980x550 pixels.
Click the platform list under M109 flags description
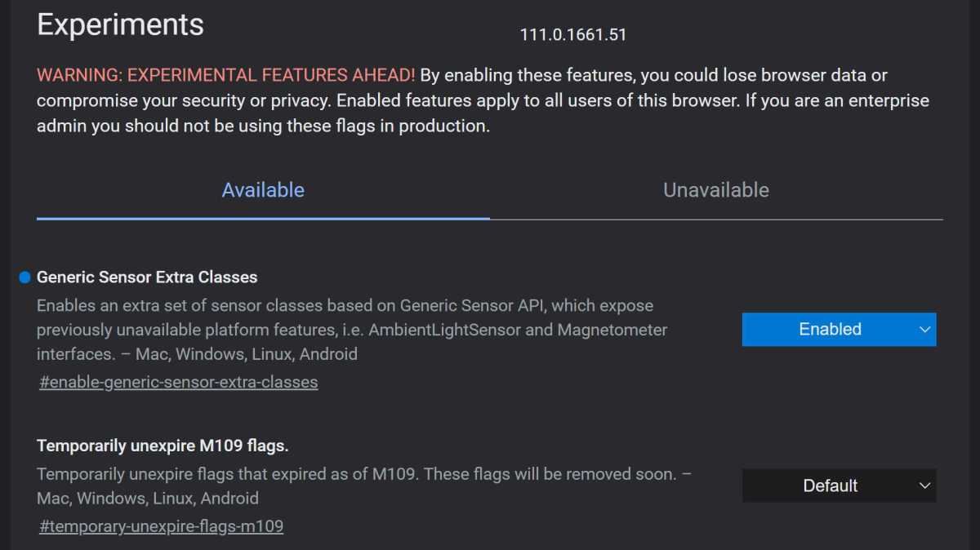pos(147,499)
